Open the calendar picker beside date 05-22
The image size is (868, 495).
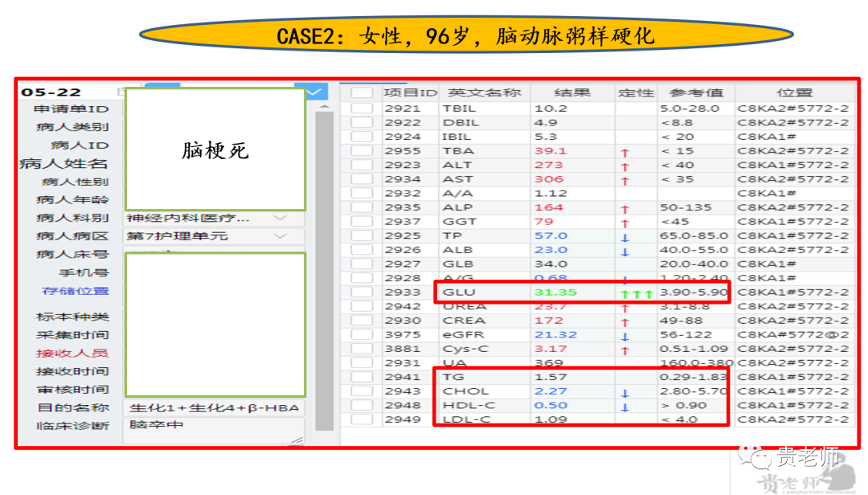[x=119, y=93]
